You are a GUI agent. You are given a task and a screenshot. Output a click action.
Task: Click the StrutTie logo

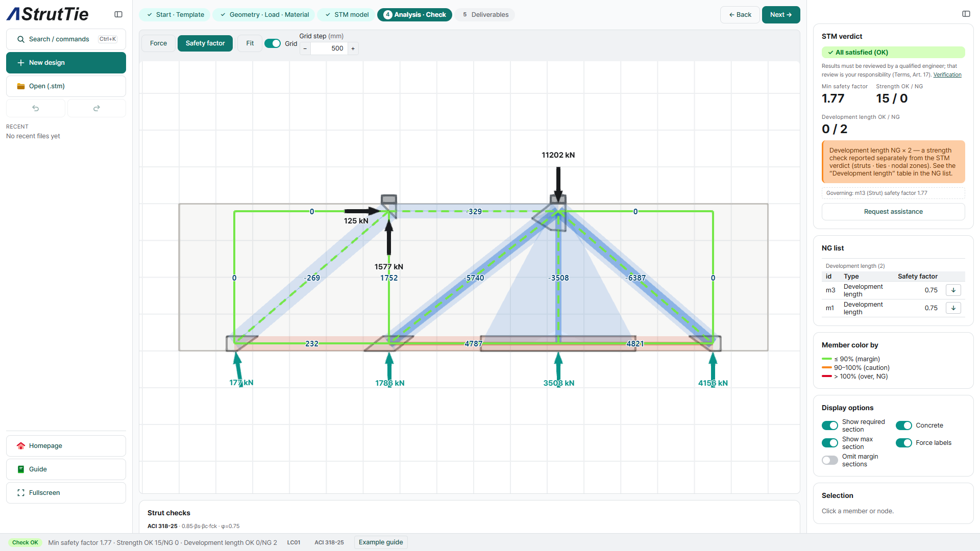[47, 14]
